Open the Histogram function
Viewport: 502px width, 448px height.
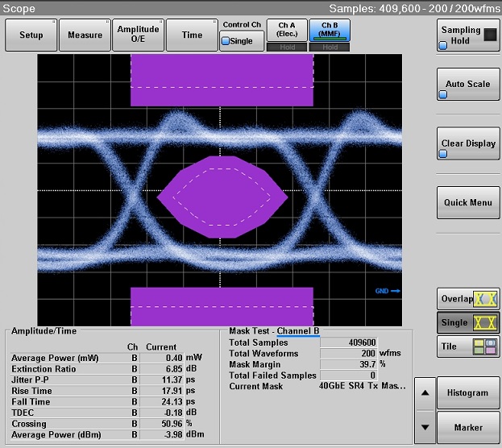pos(468,392)
